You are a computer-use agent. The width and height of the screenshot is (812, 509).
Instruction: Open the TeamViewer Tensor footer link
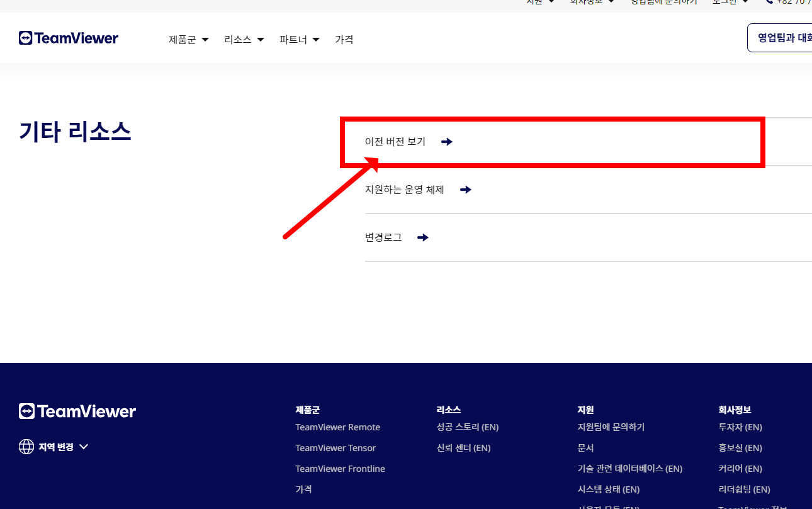(x=336, y=447)
